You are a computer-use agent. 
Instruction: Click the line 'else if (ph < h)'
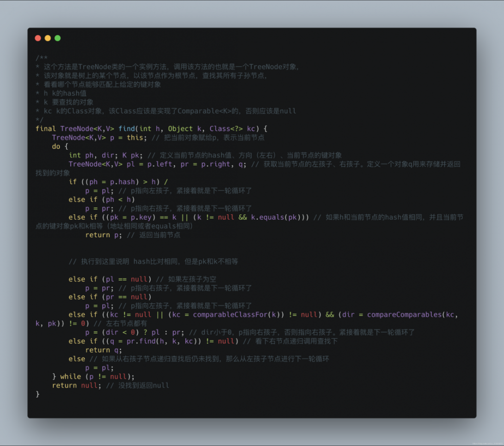click(102, 200)
